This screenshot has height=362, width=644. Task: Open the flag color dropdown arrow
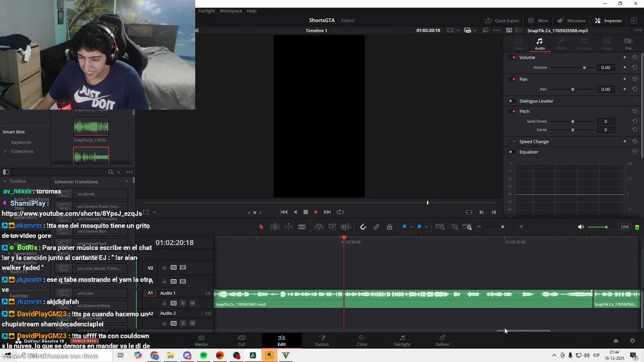(x=411, y=227)
